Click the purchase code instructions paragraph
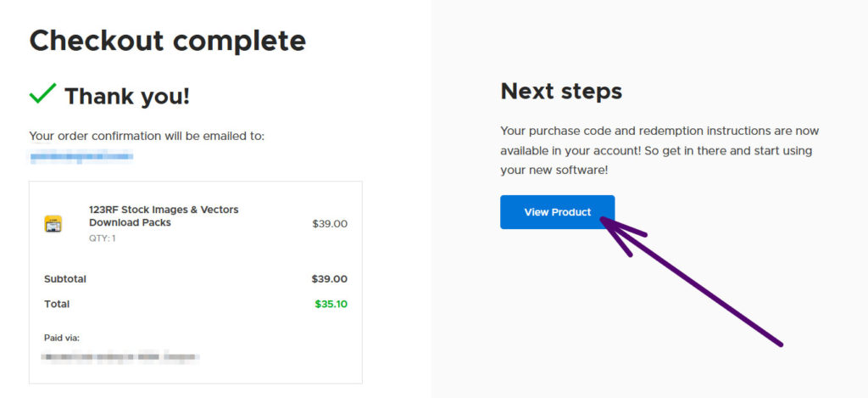Screen dimensions: 868x398 [659, 150]
